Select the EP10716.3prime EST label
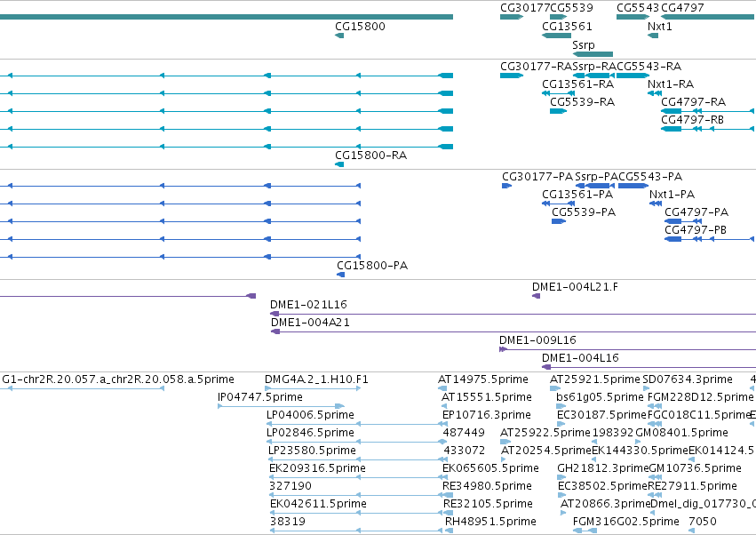The height and width of the screenshot is (535, 756). click(487, 415)
